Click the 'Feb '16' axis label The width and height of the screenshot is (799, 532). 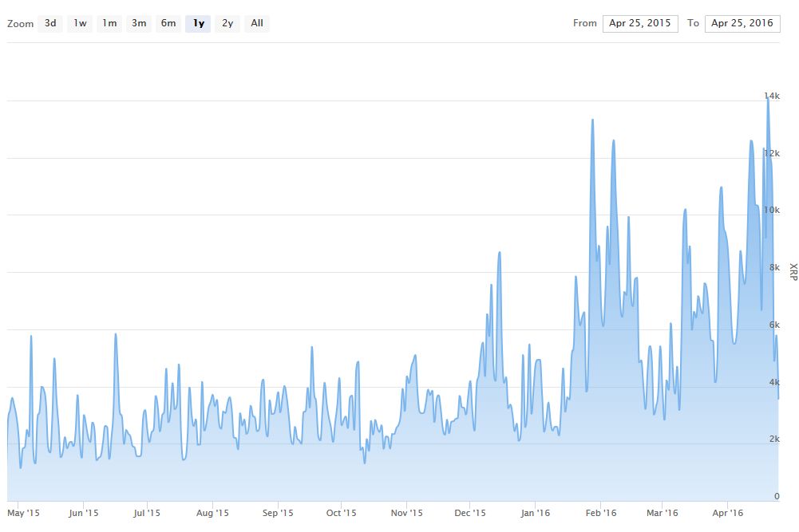[x=601, y=513]
